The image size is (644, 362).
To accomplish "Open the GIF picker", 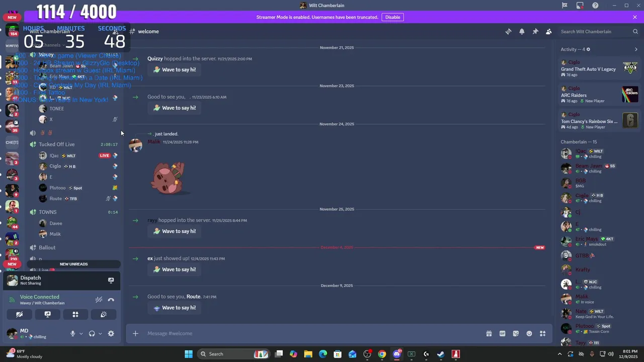I will click(502, 333).
